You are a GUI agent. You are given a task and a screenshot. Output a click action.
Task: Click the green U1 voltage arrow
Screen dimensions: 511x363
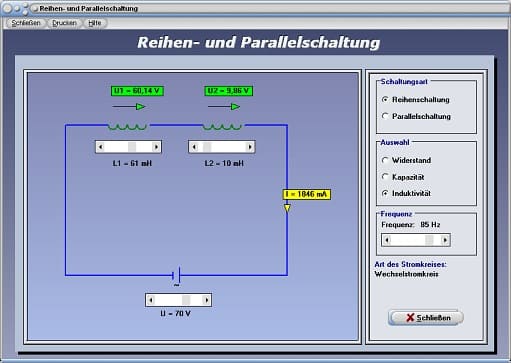coord(129,107)
